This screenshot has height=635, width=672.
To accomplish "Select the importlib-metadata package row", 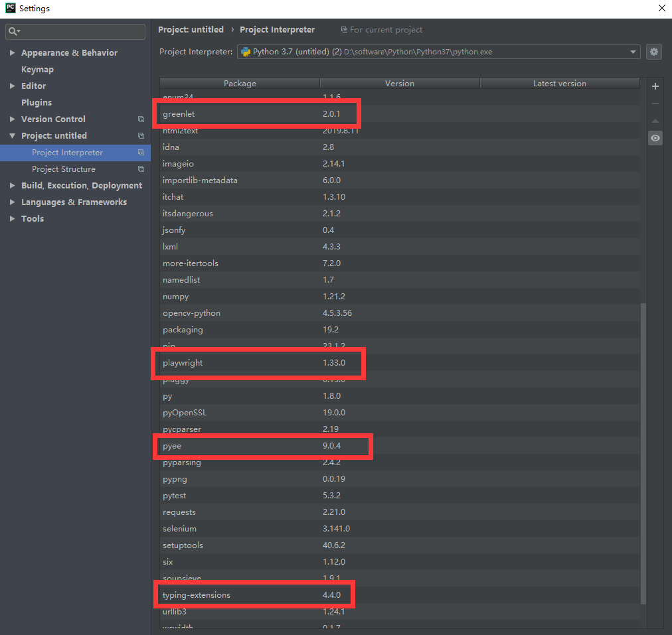I will [400, 180].
